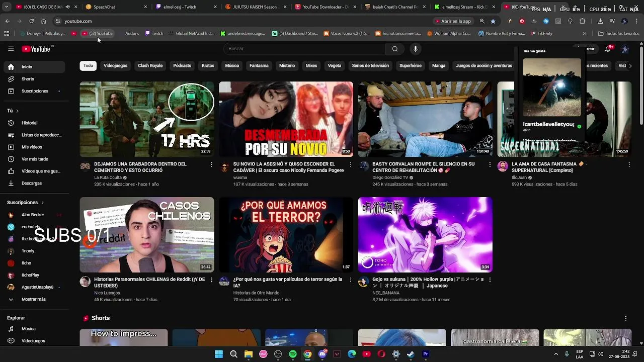The width and height of the screenshot is (644, 362).
Task: Open Windows Start menu
Action: click(219, 354)
